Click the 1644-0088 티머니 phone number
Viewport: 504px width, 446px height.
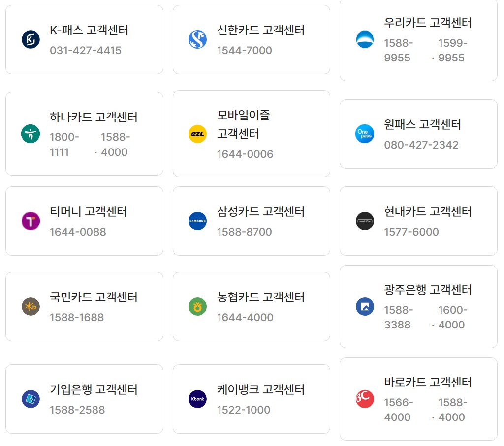pyautogui.click(x=78, y=232)
